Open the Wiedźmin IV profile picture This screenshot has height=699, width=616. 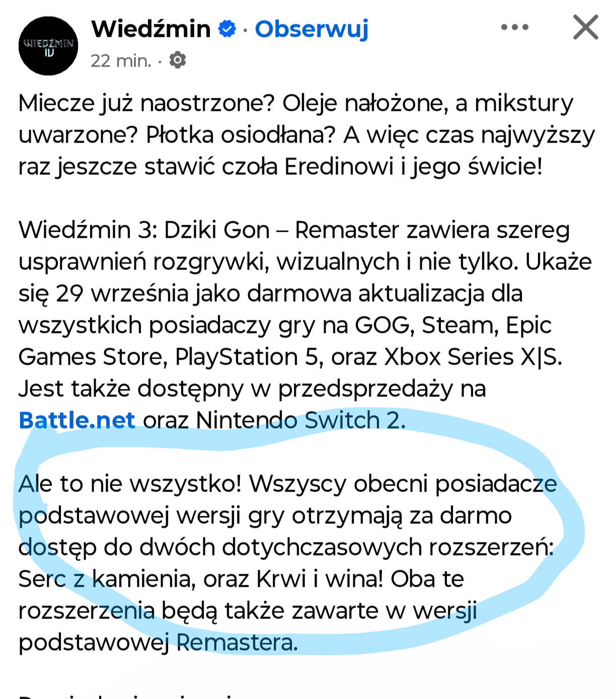click(x=48, y=46)
